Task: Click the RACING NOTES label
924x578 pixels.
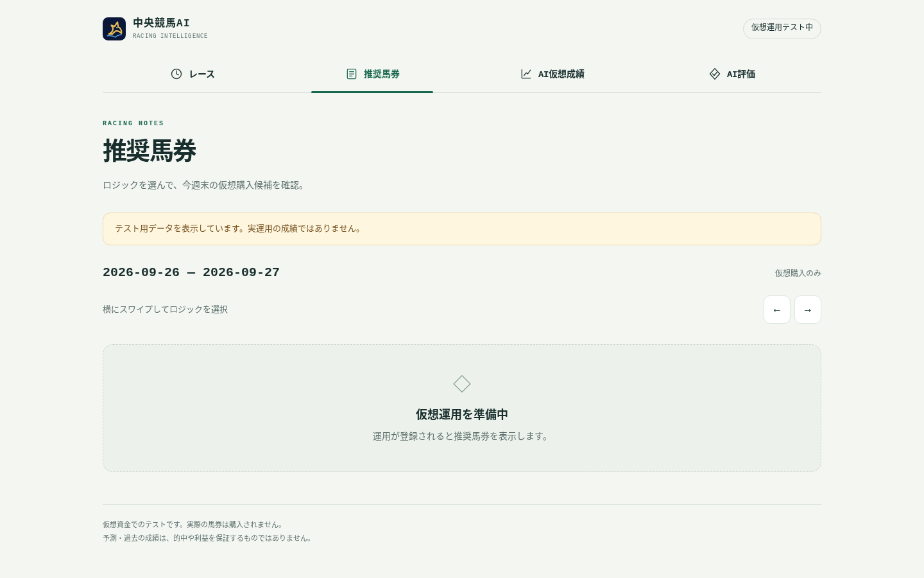Action: [x=133, y=123]
